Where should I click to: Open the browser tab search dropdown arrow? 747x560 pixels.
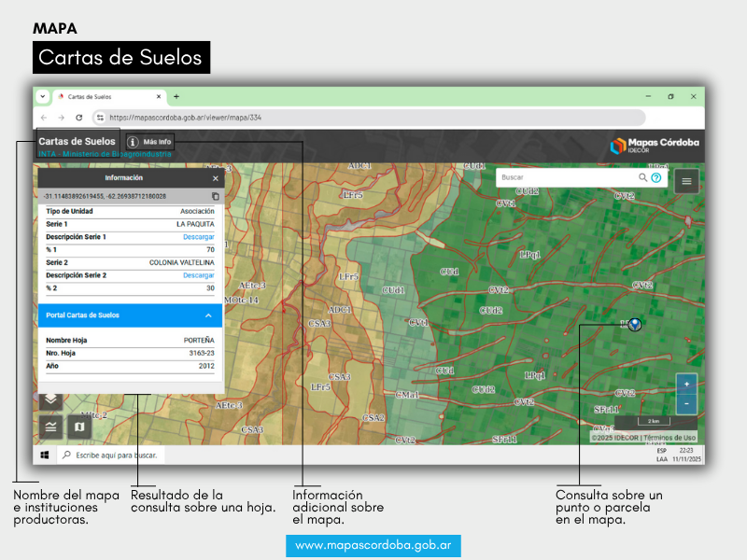[43, 96]
